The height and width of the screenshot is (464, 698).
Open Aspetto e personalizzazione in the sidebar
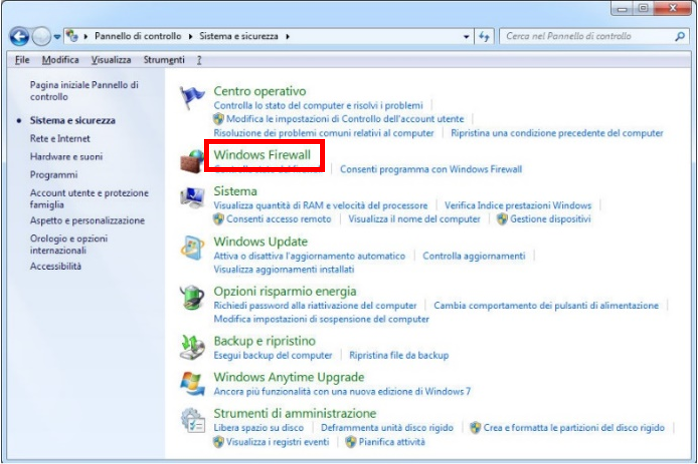click(x=87, y=220)
